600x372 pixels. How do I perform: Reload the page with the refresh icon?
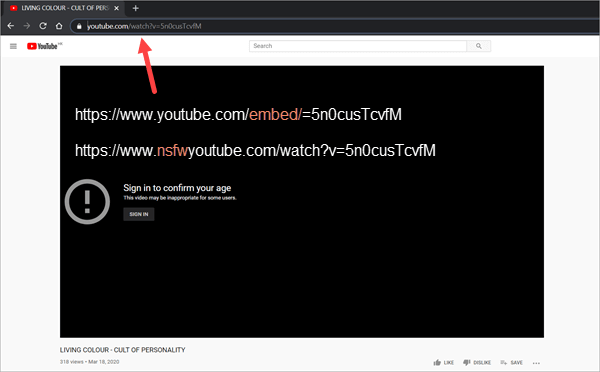pos(43,26)
